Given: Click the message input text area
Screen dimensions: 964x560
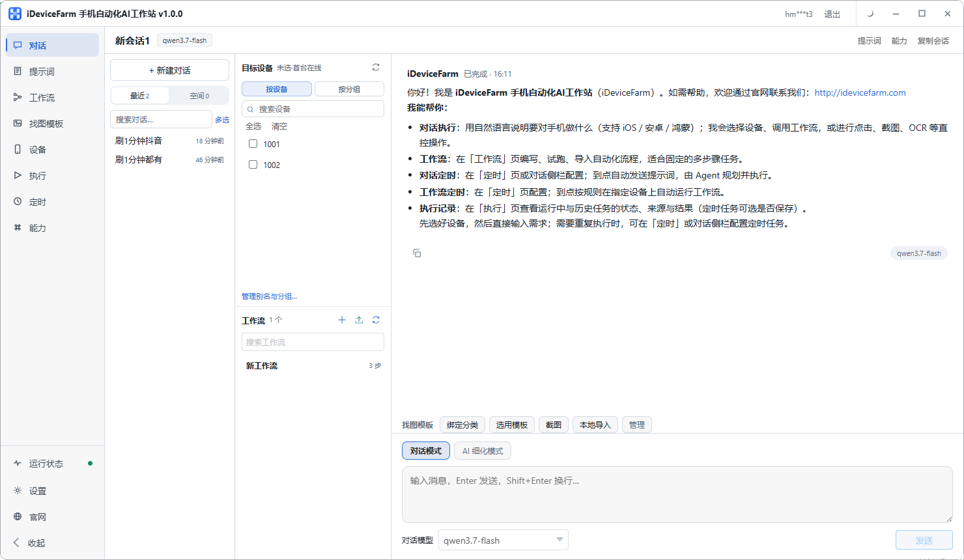Looking at the screenshot, I should [677, 494].
